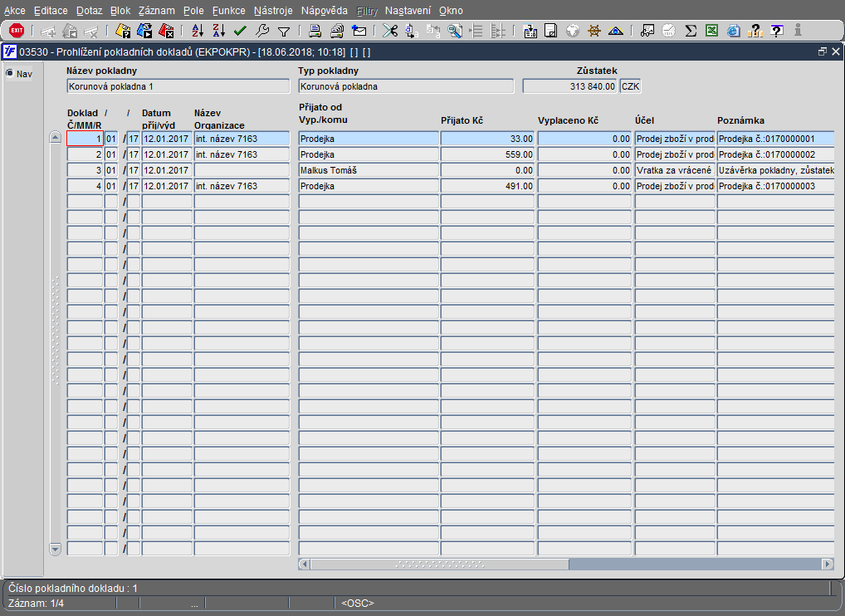Click the blue folder execute-query icon
Image resolution: width=845 pixels, height=616 pixels.
coord(144,31)
